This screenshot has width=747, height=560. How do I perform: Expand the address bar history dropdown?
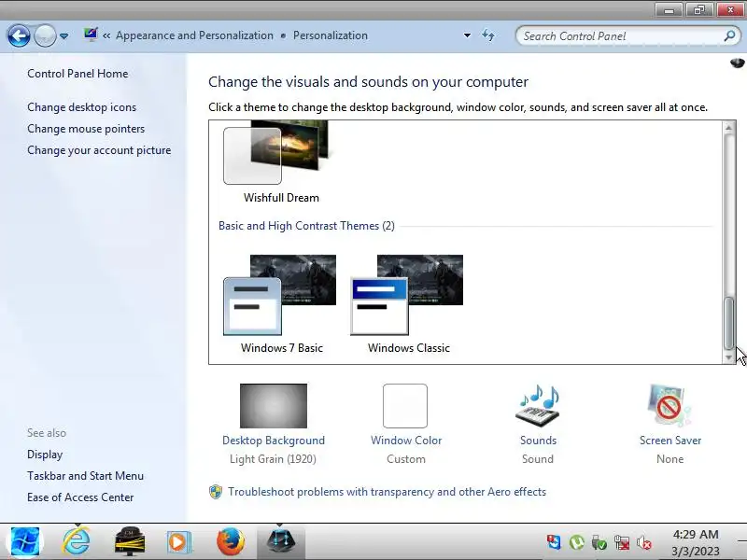(x=467, y=35)
